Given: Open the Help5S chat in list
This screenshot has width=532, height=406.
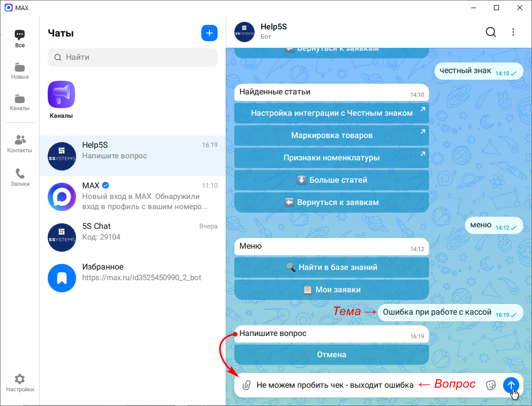Looking at the screenshot, I should [x=133, y=156].
